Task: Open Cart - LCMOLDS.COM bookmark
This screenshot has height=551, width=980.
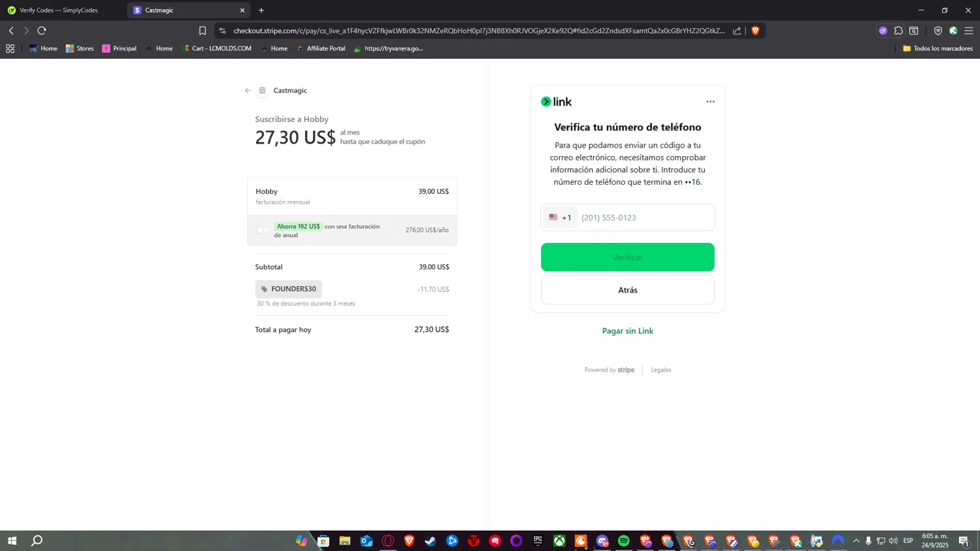Action: tap(216, 48)
